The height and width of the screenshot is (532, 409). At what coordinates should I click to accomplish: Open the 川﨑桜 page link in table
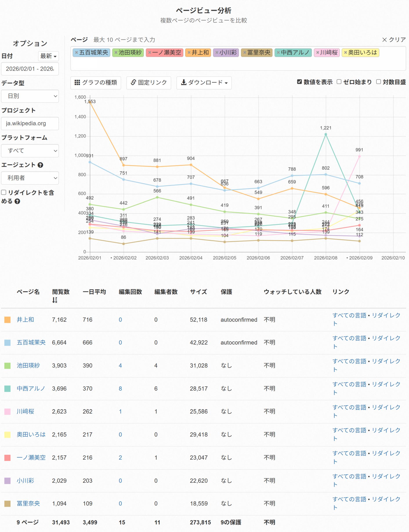click(x=25, y=411)
